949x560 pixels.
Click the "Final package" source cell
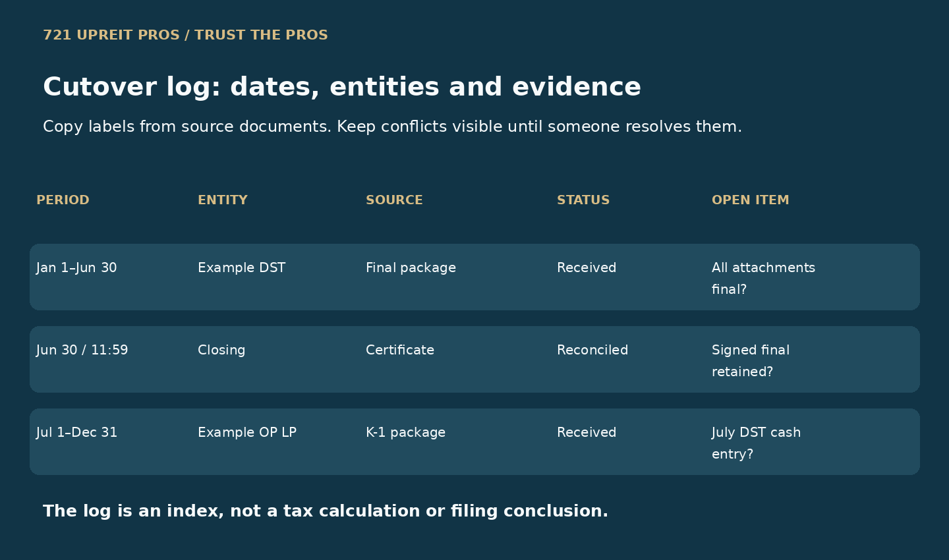[x=411, y=268]
